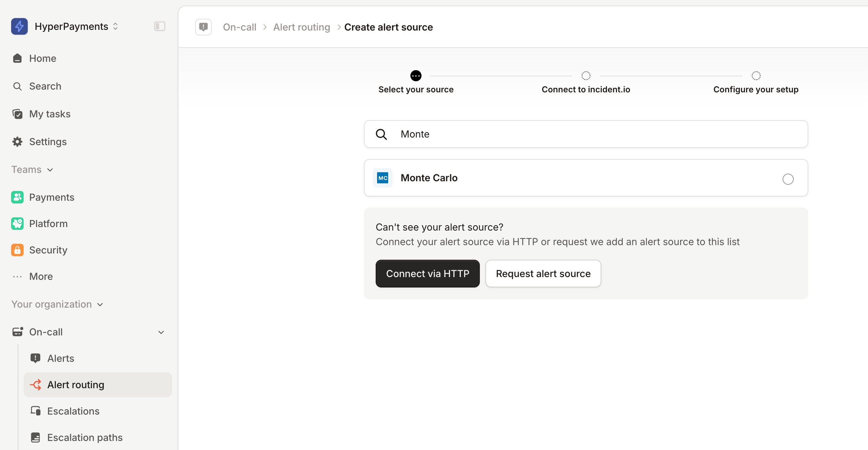Click the green Payments team icon

(17, 197)
